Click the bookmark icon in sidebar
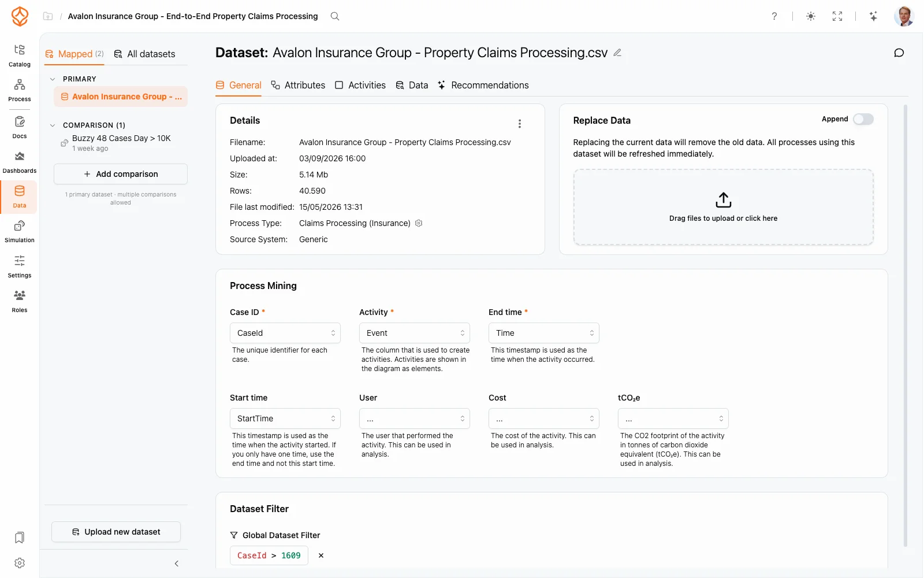The image size is (924, 578). click(20, 538)
